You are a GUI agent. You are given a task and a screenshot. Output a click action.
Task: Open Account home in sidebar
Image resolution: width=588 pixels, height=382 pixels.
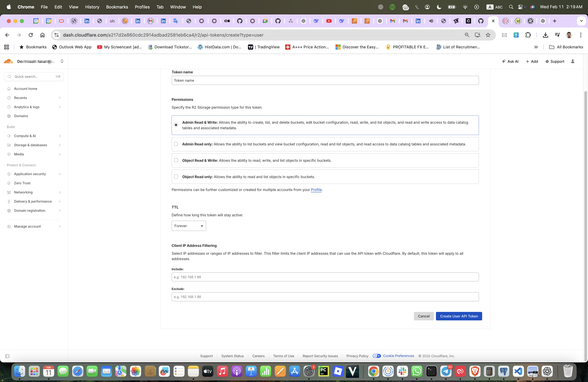click(26, 89)
